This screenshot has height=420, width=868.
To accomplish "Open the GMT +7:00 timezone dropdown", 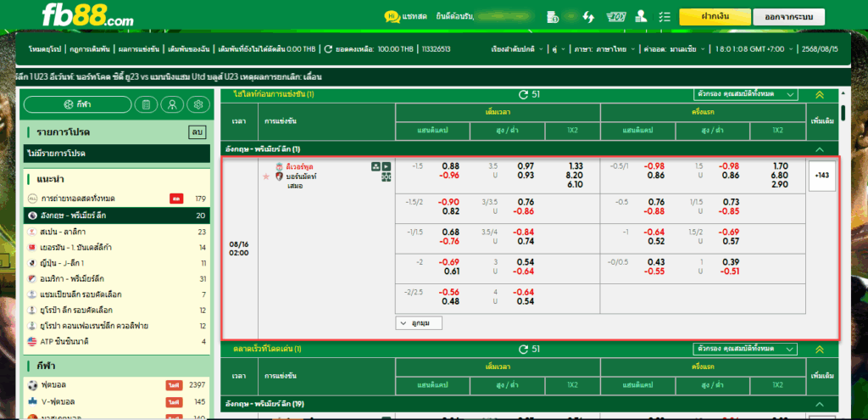I will (x=754, y=48).
